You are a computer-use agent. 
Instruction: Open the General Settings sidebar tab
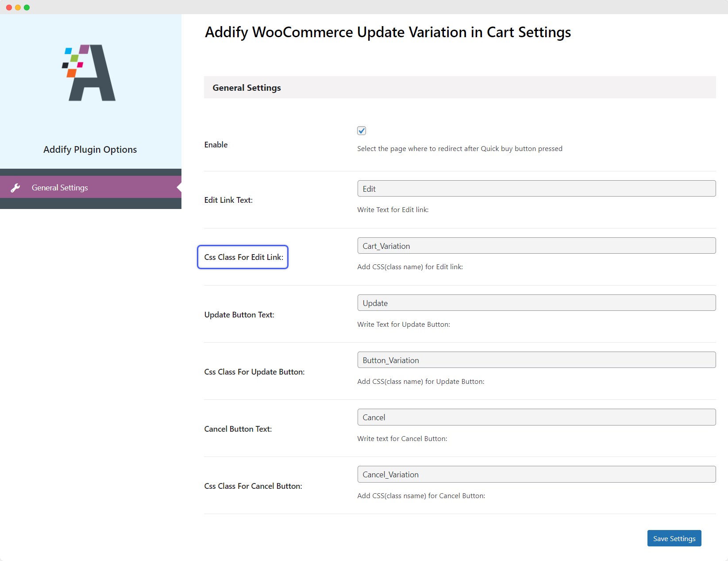pos(60,188)
